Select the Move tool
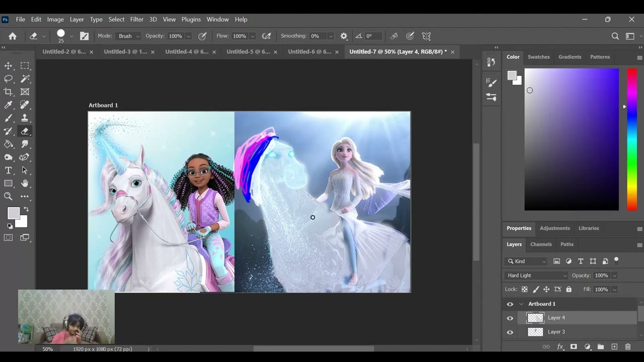644x362 pixels. pyautogui.click(x=9, y=66)
